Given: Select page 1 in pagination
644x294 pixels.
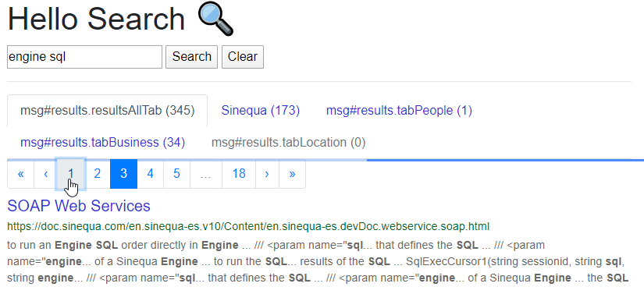Looking at the screenshot, I should (x=70, y=174).
